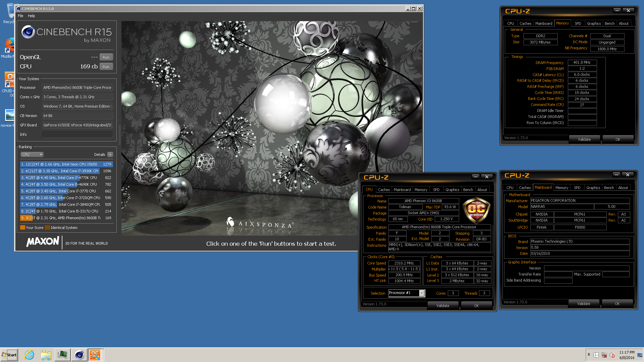Click the Cinebench title bar app icon
Viewport: 644px width, 362px height.
tap(19, 9)
